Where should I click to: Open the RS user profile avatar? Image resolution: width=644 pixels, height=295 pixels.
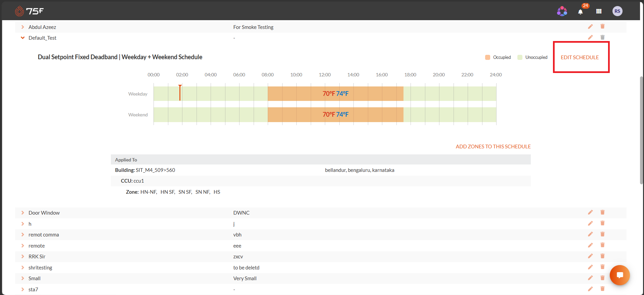(617, 11)
